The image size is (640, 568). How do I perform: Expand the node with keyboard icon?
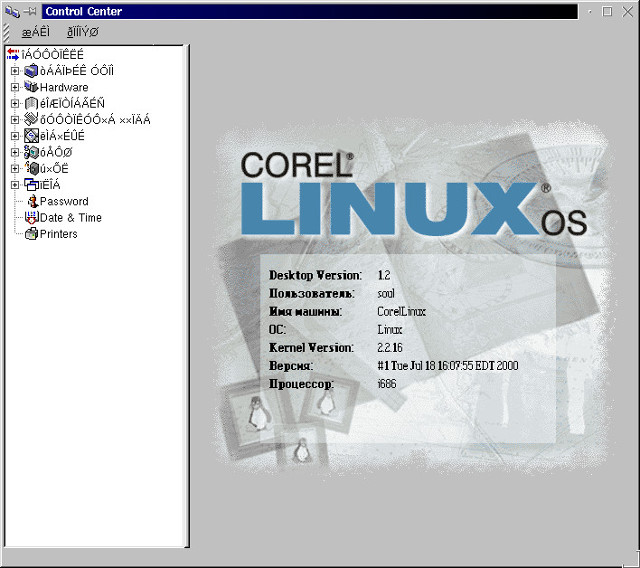coord(15,120)
